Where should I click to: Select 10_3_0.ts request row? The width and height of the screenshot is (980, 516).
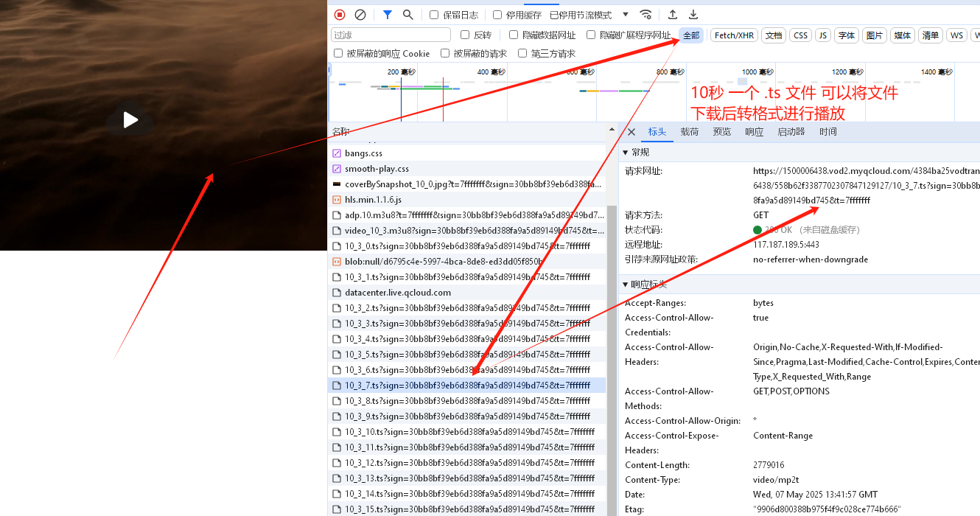[467, 246]
